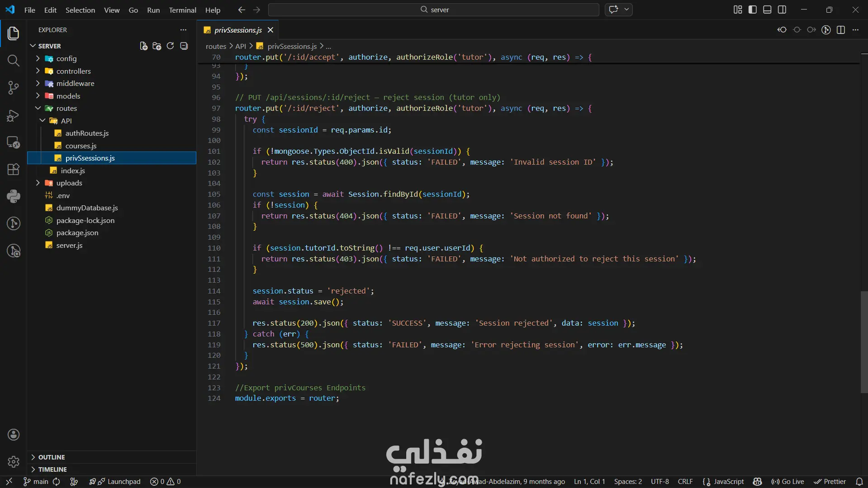
Task: Change the UTF-8 file encoding
Action: click(660, 482)
